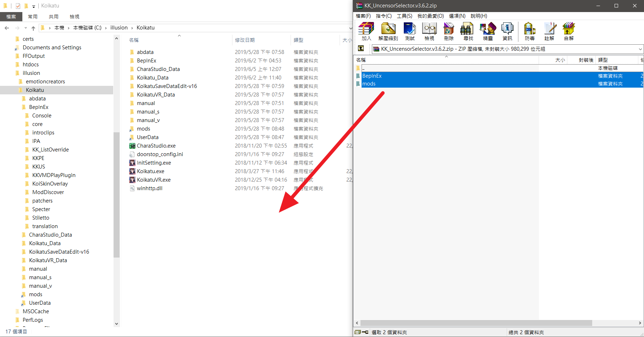Click the WinRAR horizontal scrollbar
This screenshot has height=337, width=644.
pos(476,323)
